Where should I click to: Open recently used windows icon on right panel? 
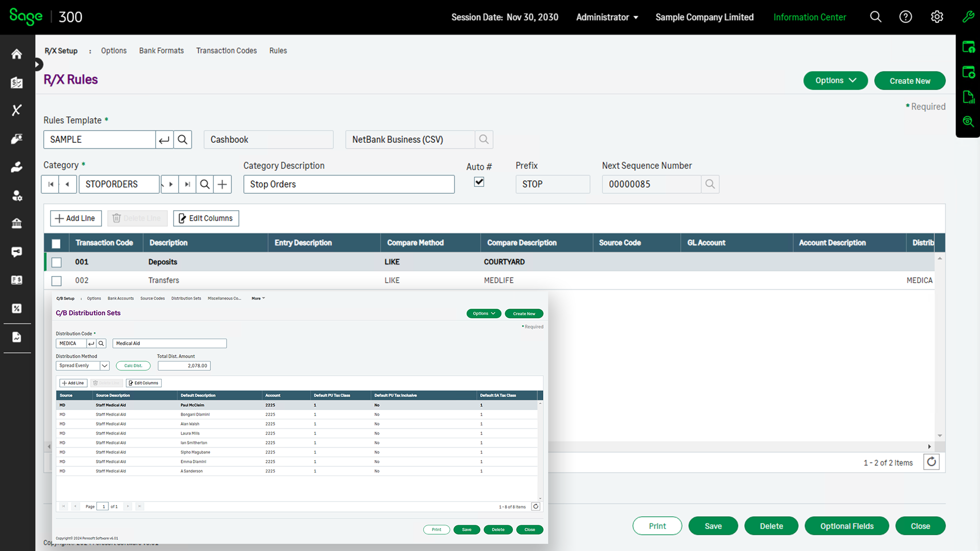click(968, 47)
